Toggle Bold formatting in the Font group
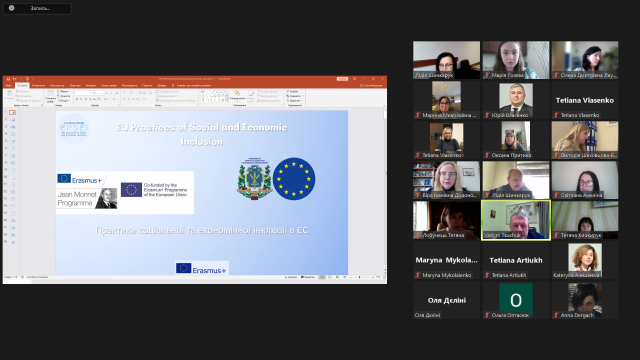The height and width of the screenshot is (360, 640). [77, 99]
